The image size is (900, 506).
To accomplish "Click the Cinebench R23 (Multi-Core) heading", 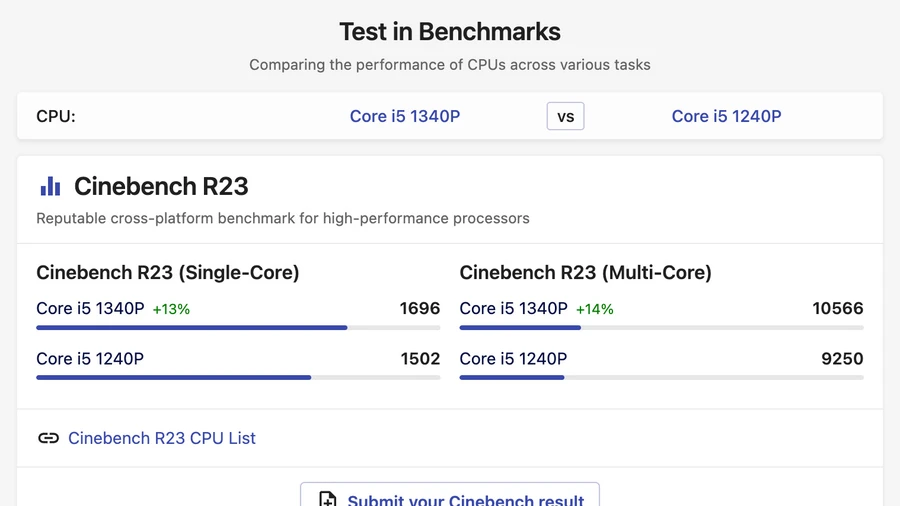I will [585, 273].
